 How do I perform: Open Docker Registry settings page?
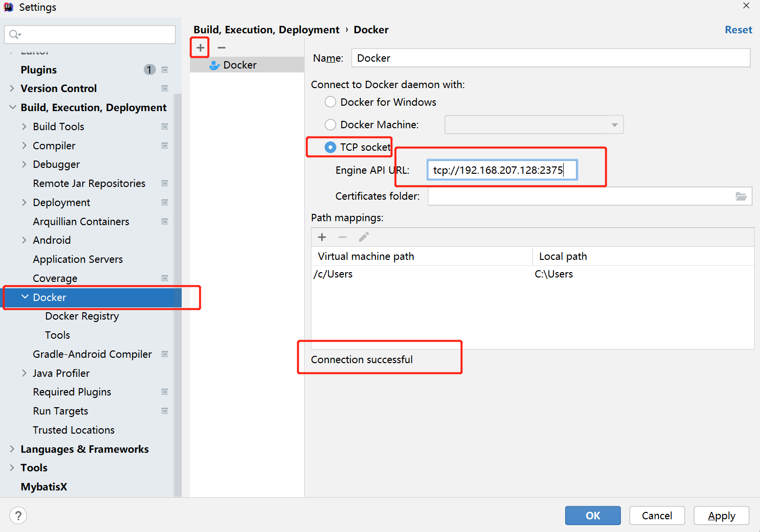tap(82, 316)
